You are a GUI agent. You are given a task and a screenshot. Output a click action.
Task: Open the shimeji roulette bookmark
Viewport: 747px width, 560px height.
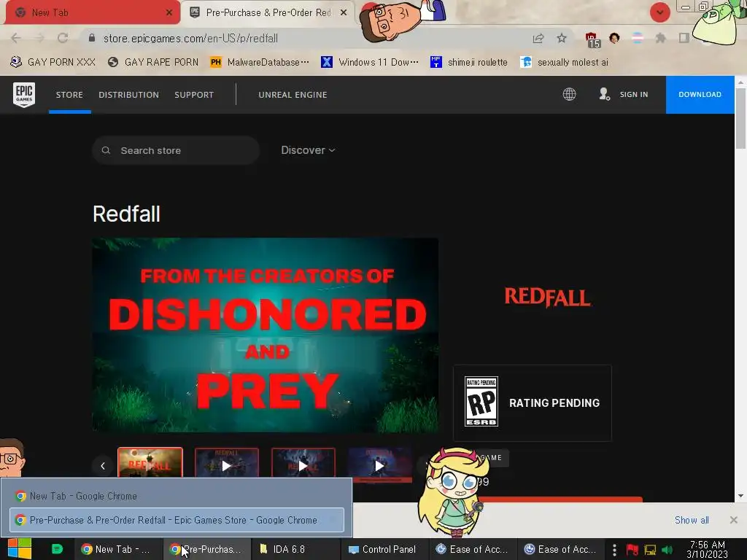pos(469,63)
